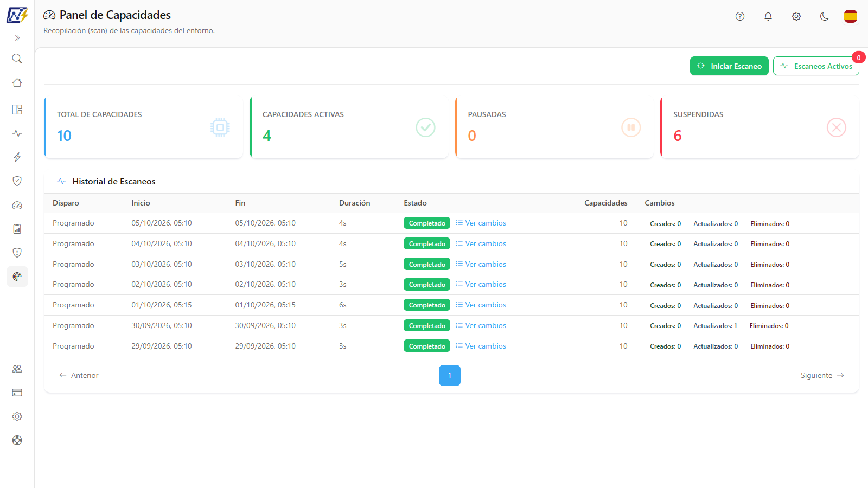Image resolution: width=868 pixels, height=488 pixels.
Task: Click 'Actualizados: 1' in 30/09/2026 row
Action: [x=715, y=326]
